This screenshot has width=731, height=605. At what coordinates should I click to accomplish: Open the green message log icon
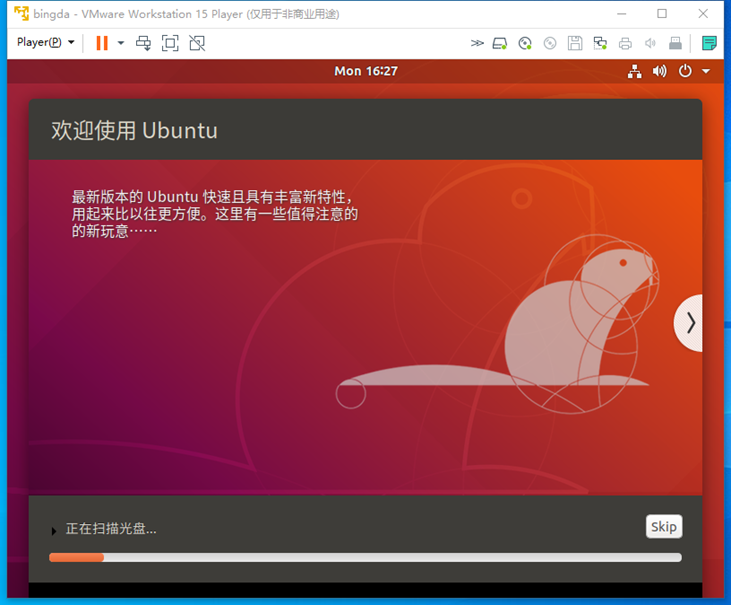coord(709,43)
